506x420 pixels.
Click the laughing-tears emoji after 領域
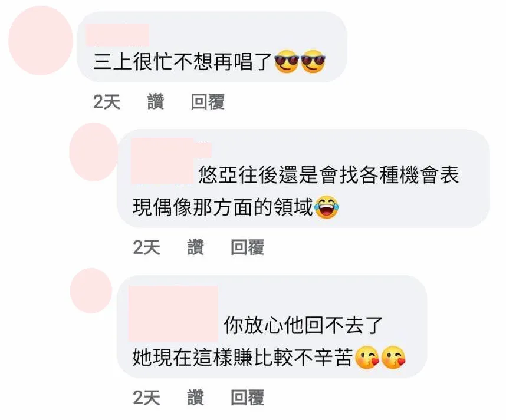click(327, 207)
